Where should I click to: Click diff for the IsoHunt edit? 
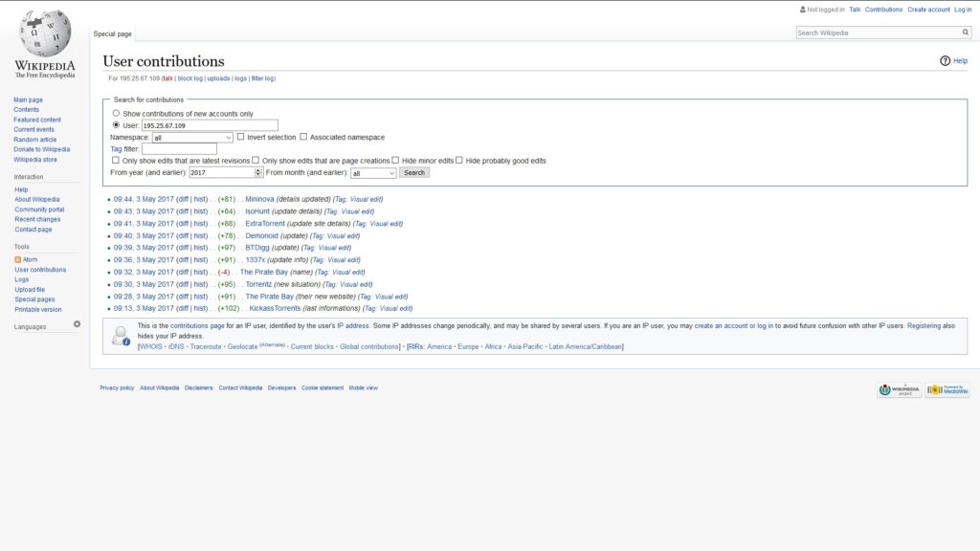point(183,211)
